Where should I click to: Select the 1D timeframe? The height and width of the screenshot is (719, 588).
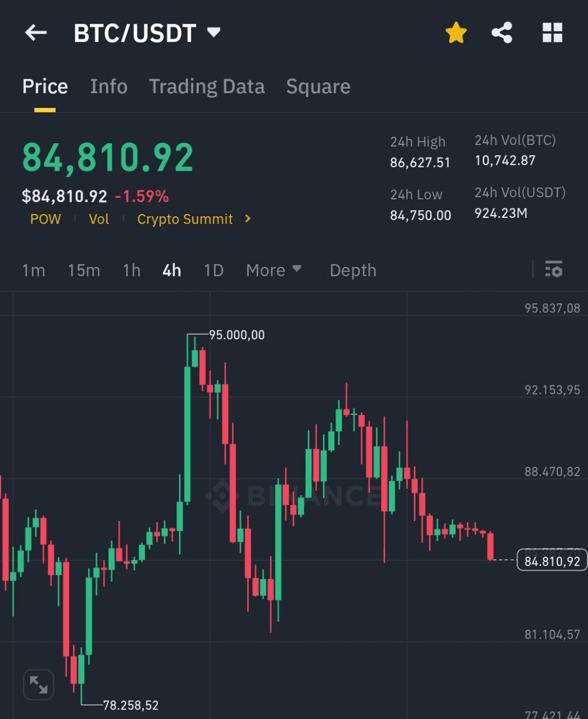(x=213, y=270)
